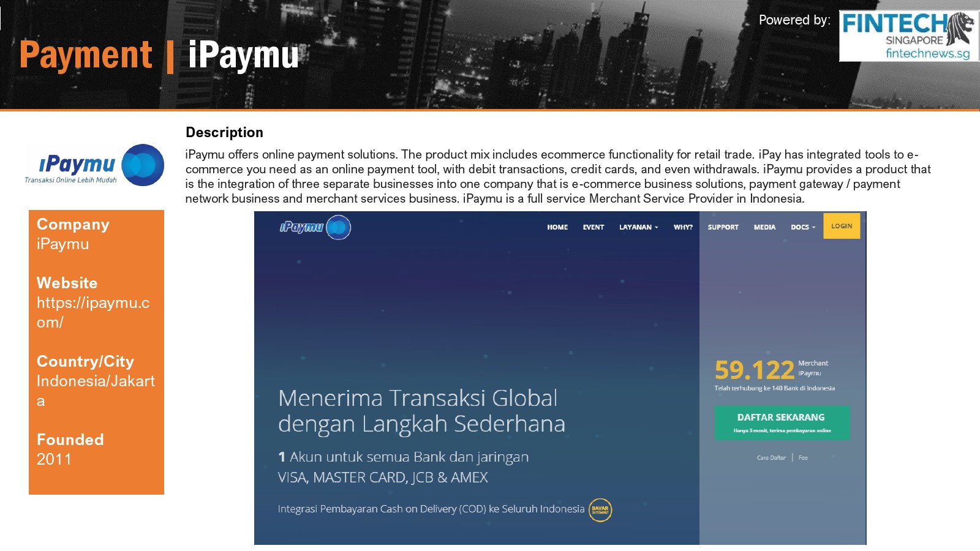Image resolution: width=980 pixels, height=551 pixels.
Task: Click the orange company info panel
Action: pyautogui.click(x=96, y=352)
